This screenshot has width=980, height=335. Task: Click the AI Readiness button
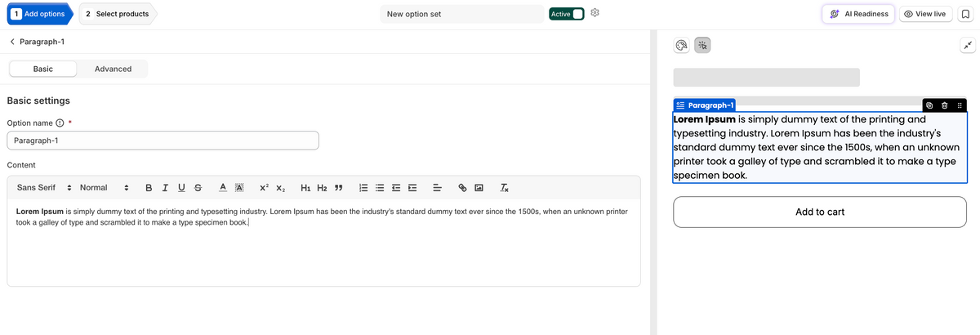[x=858, y=14]
